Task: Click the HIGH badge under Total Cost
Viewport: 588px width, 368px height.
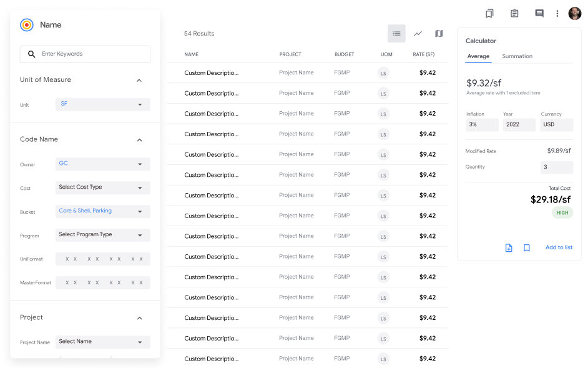Action: click(562, 213)
